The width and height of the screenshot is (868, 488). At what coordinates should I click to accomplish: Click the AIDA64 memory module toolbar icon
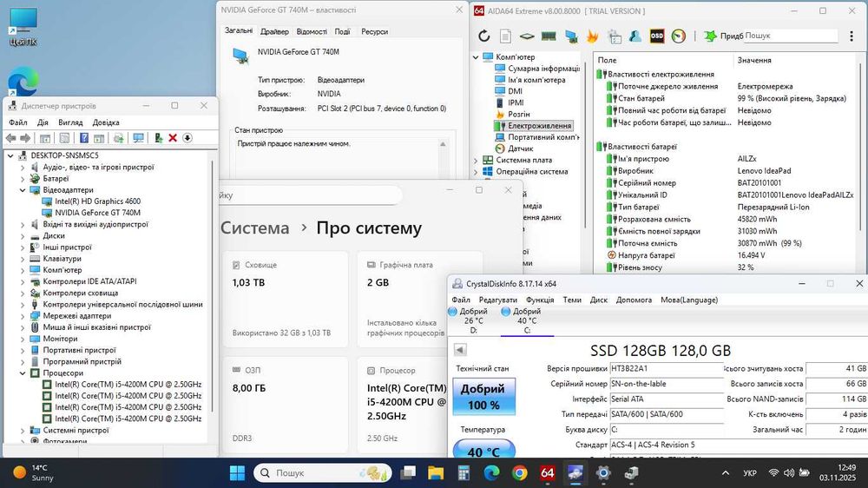549,36
